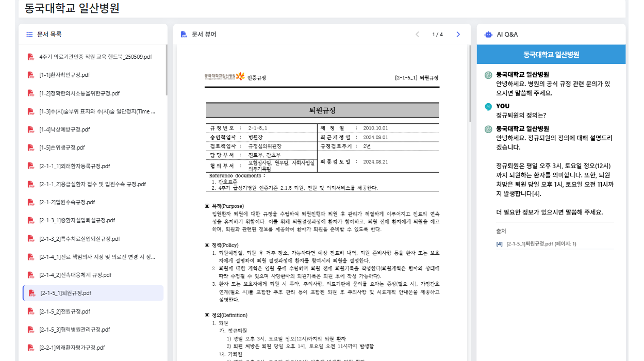Image resolution: width=644 pixels, height=361 pixels.
Task: Click the document list panel icon
Action: pos(29,34)
